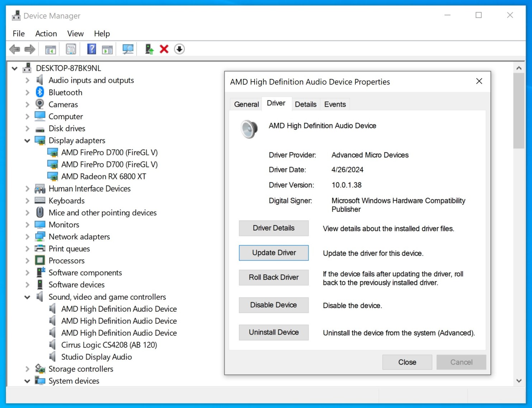The image size is (532, 408).
Task: Expand the Bluetooth category chevron
Action: tap(27, 92)
